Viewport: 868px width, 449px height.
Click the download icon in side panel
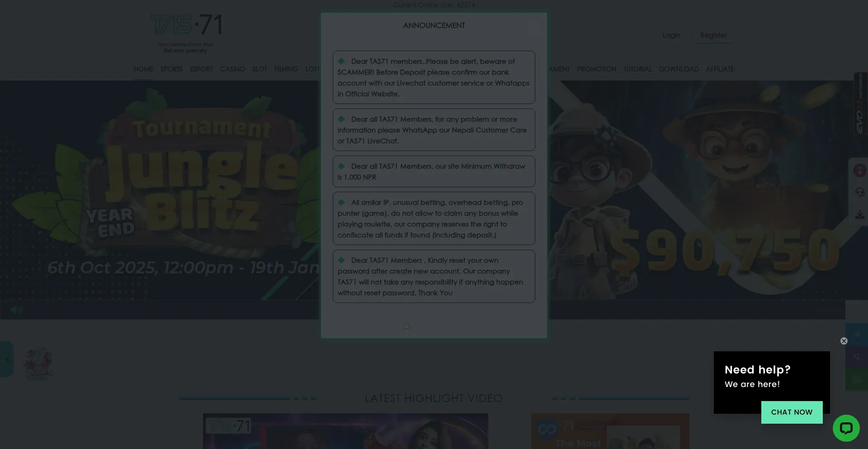[x=859, y=214]
